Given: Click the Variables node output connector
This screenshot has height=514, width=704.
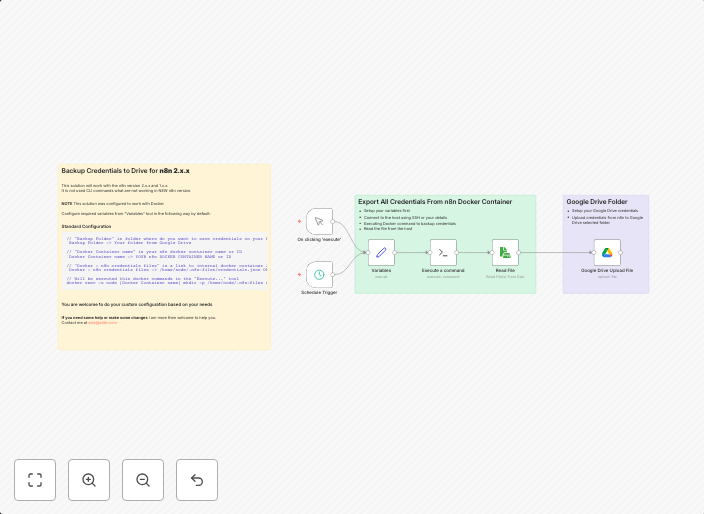Looking at the screenshot, I should click(x=395, y=252).
